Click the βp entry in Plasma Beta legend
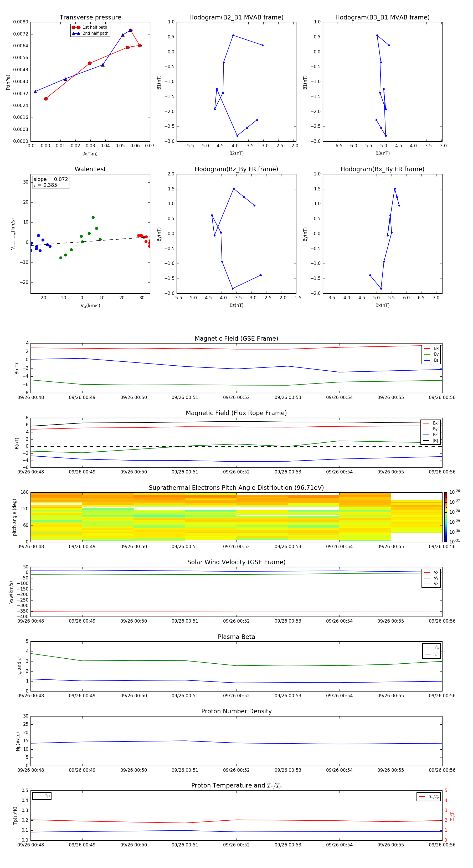This screenshot has height=868, width=473. (x=432, y=647)
